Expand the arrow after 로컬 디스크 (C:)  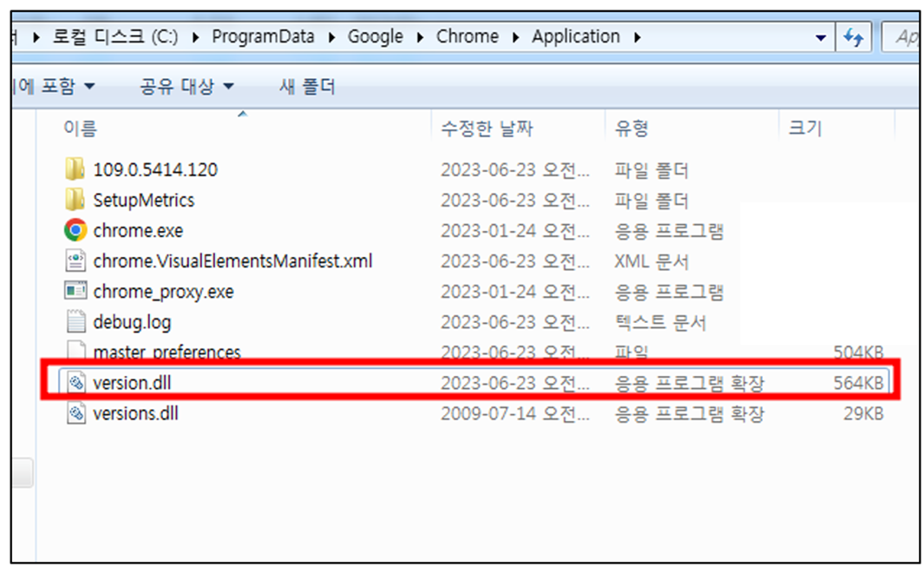[x=195, y=37]
